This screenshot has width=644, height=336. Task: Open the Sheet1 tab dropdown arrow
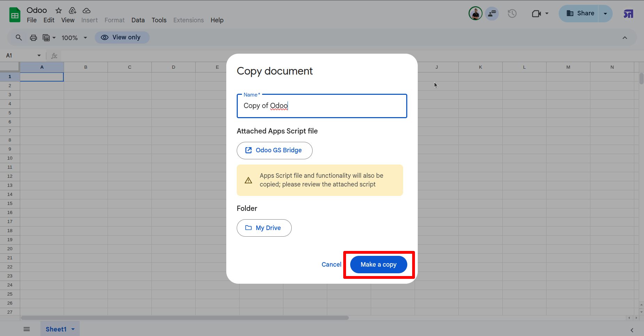(73, 329)
